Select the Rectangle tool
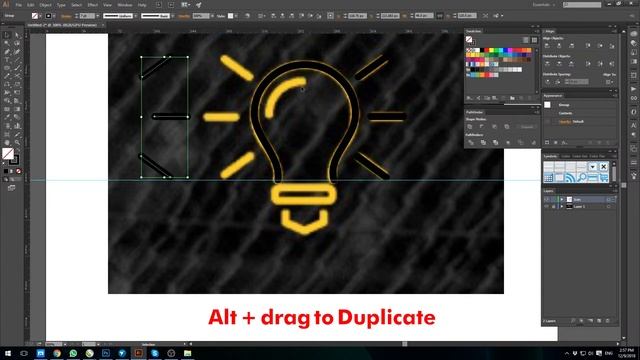The image size is (640, 360). tap(7, 68)
